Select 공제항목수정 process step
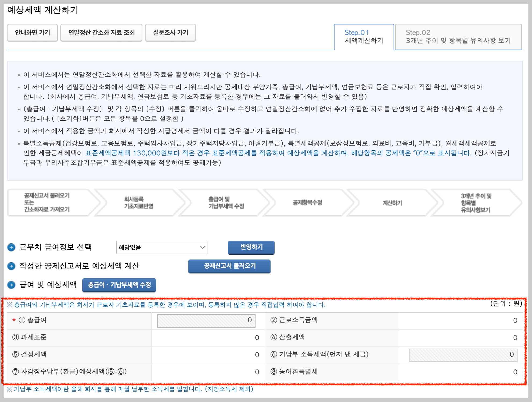This screenshot has width=532, height=402. pos(307,203)
